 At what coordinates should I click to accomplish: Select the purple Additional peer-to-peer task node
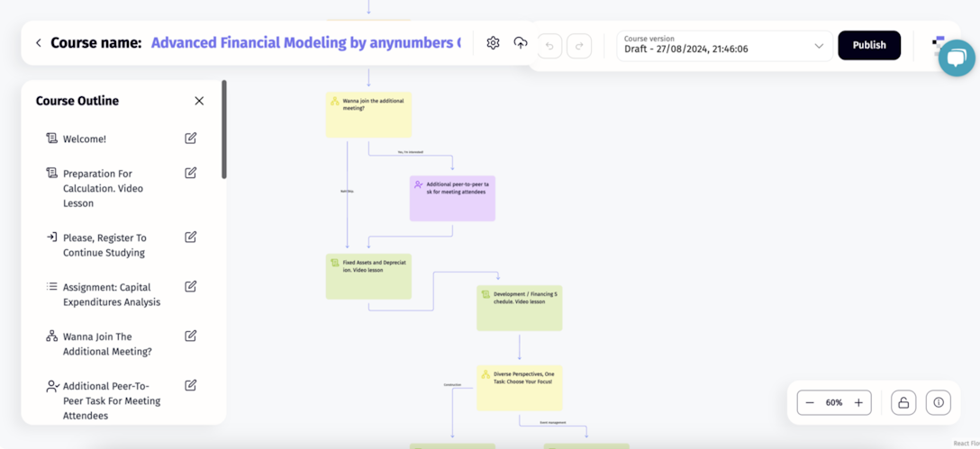pyautogui.click(x=452, y=199)
